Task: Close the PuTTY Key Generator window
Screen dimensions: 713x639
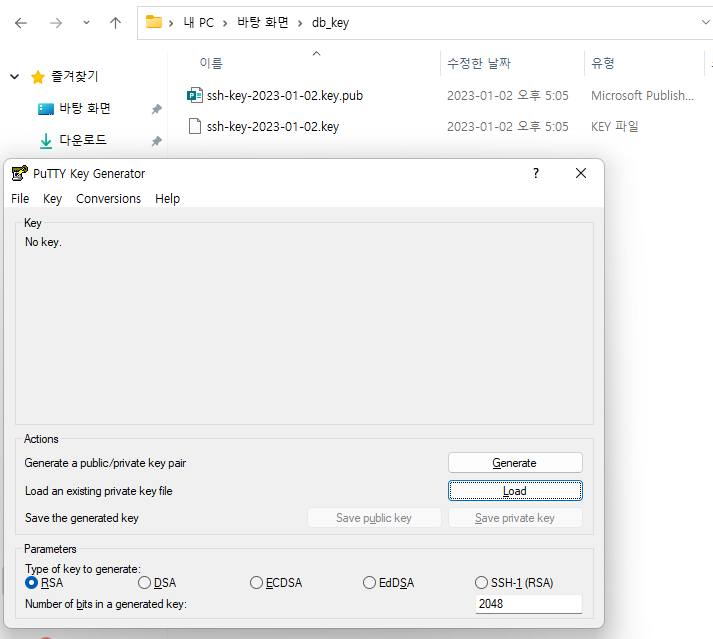Action: coord(581,173)
